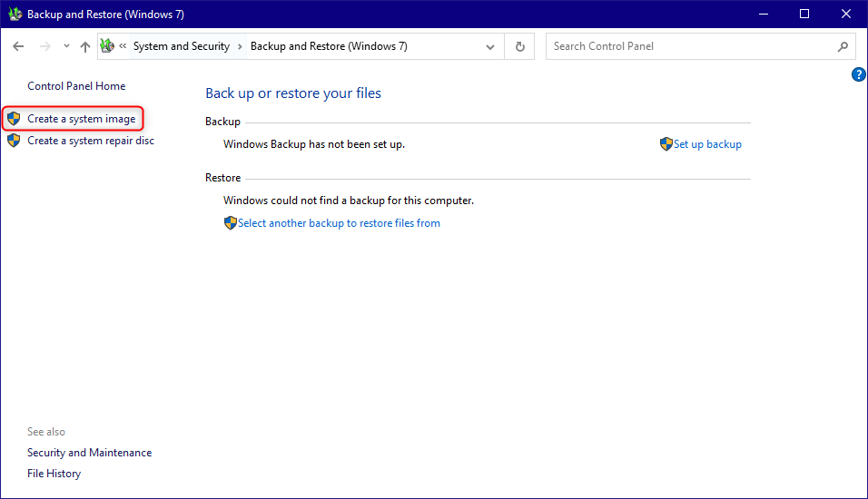The image size is (868, 499).
Task: Click Backup and Restore (Windows 7) breadcrumb
Action: click(329, 46)
